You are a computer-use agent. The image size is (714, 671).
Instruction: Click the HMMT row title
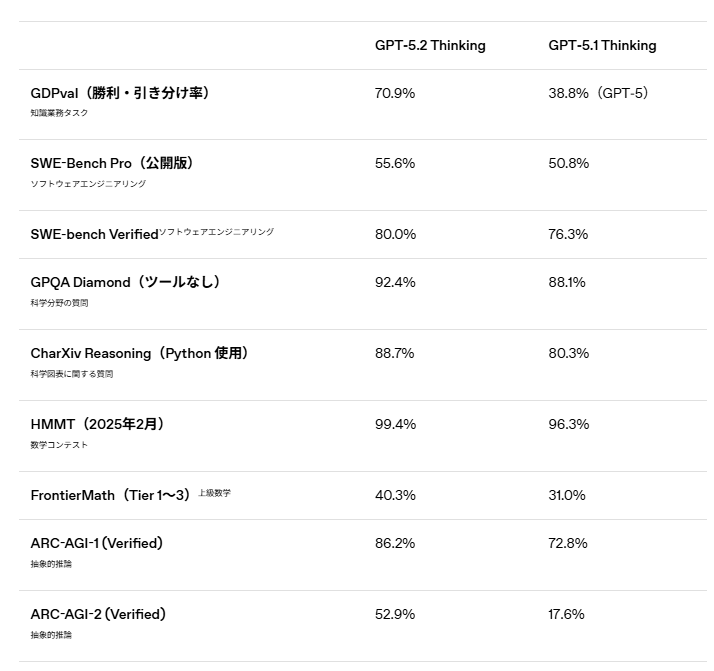98,424
